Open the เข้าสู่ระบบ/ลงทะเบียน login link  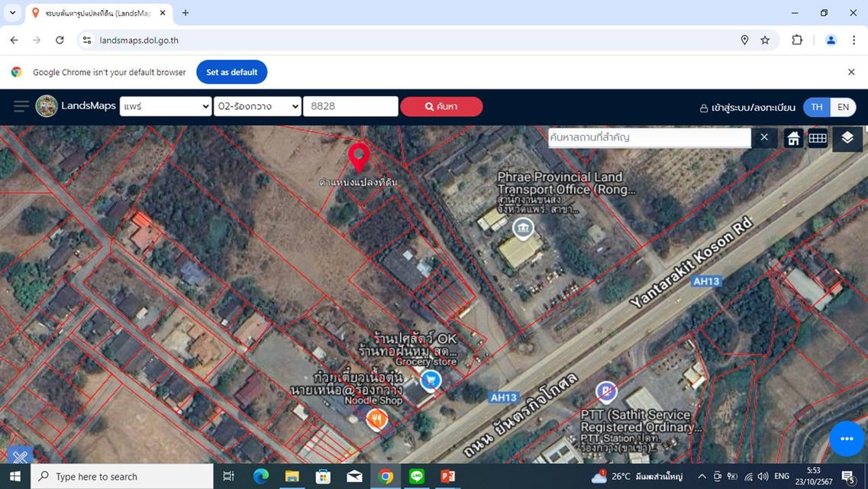pos(747,107)
